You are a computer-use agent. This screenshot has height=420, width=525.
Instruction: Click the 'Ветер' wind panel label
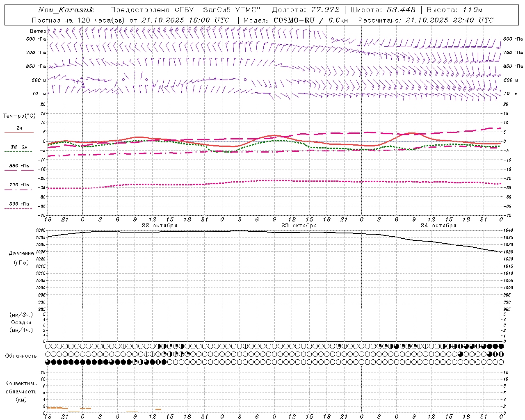point(38,31)
